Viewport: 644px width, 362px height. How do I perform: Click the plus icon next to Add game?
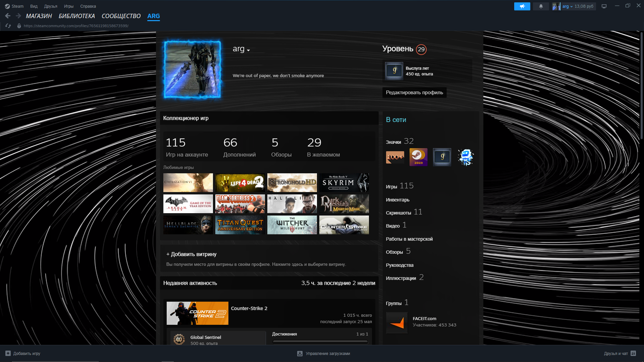pyautogui.click(x=8, y=353)
